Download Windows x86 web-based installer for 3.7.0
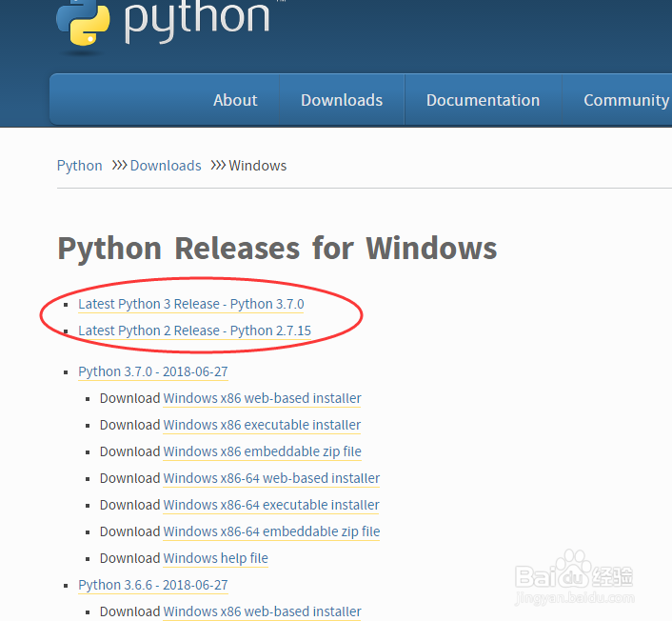This screenshot has width=672, height=621. coord(262,398)
